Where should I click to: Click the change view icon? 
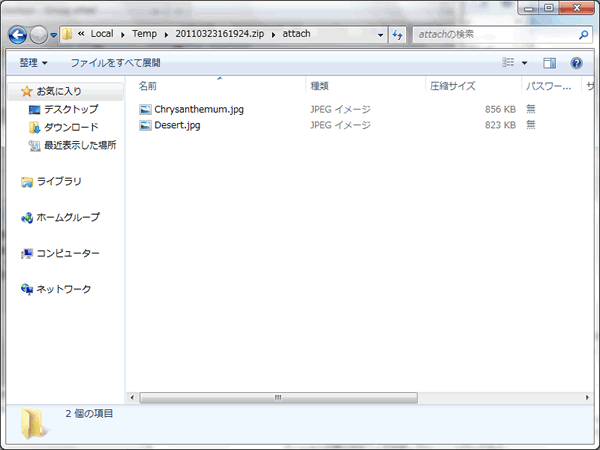[509, 63]
